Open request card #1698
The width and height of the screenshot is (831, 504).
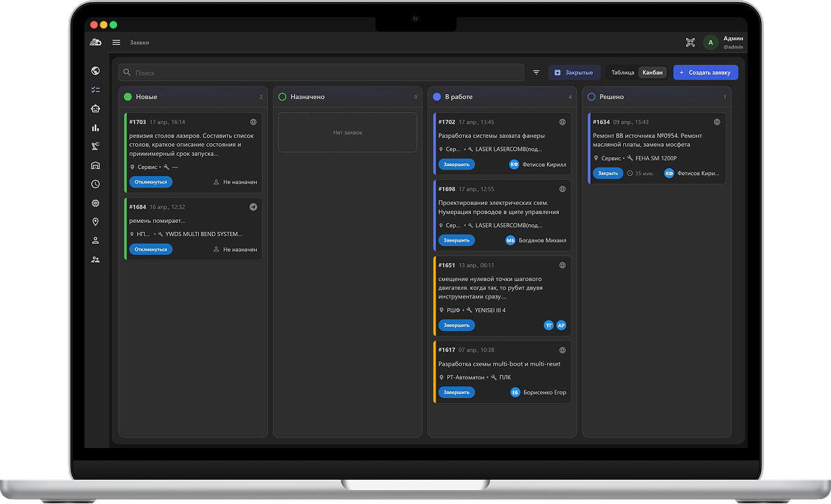(x=501, y=208)
